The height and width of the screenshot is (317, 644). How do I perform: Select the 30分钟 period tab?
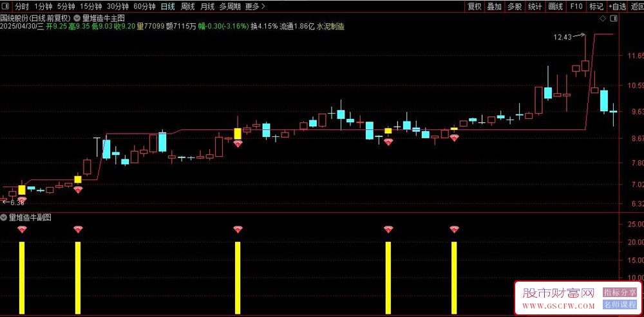pyautogui.click(x=117, y=6)
